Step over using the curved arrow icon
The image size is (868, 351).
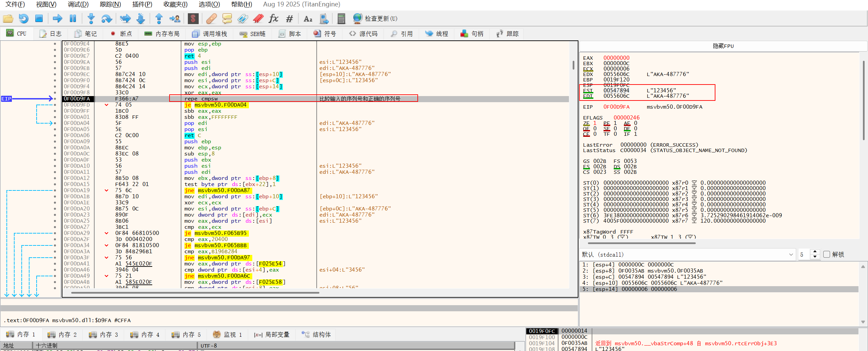107,19
